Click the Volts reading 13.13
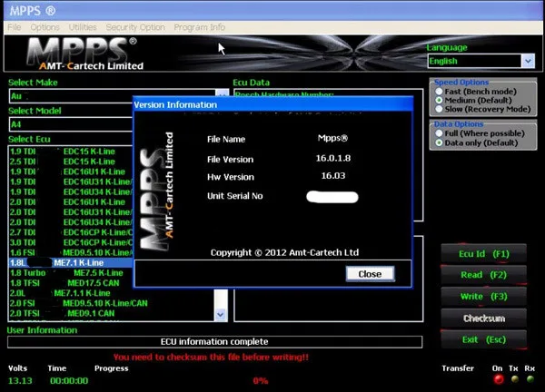This screenshot has width=545, height=392. click(x=20, y=381)
